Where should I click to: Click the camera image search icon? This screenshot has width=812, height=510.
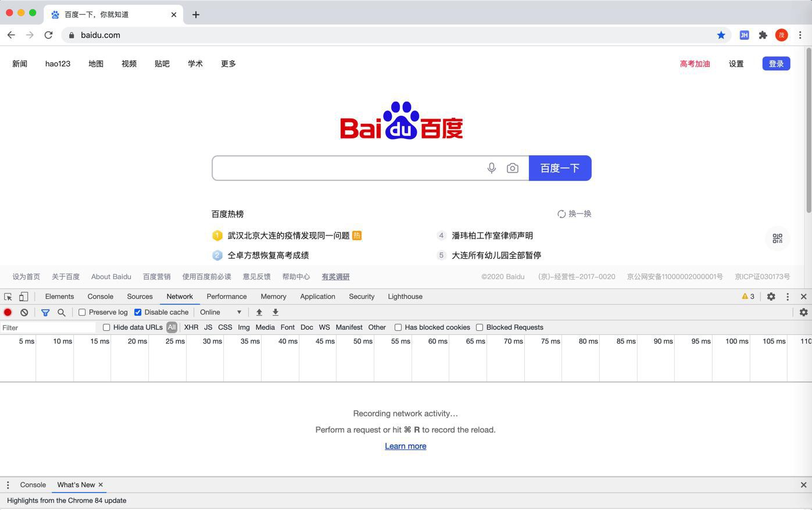coord(512,168)
